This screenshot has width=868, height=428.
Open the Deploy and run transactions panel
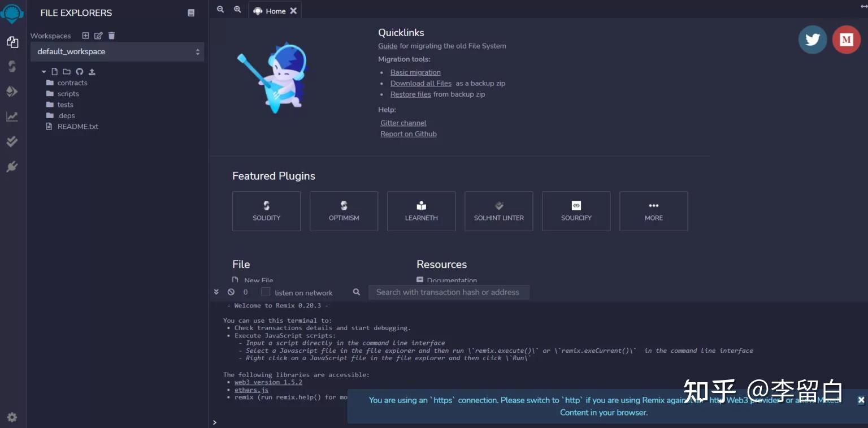coord(12,91)
